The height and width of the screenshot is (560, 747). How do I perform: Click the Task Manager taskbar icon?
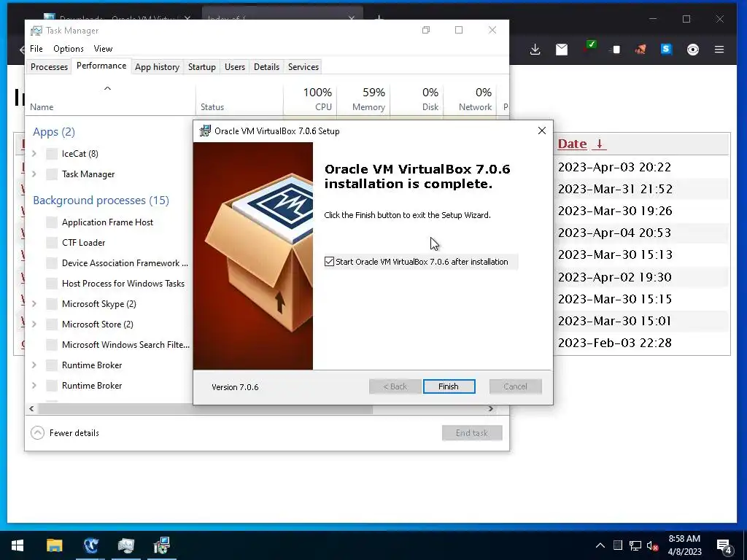click(126, 545)
